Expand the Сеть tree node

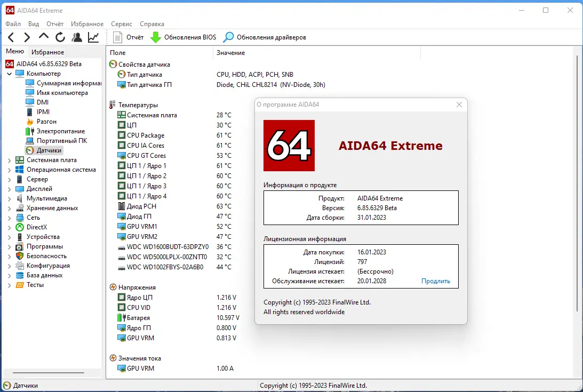point(9,218)
